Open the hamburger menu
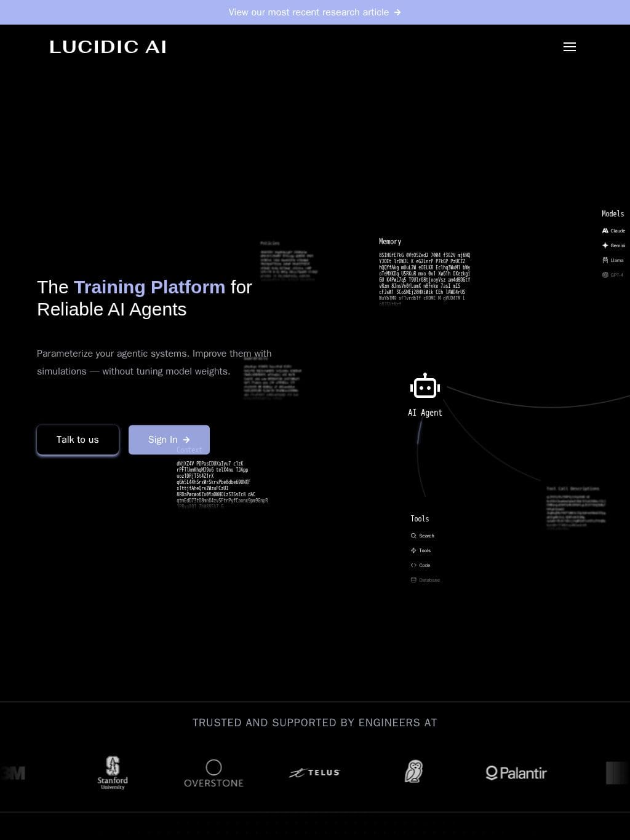 (x=570, y=47)
